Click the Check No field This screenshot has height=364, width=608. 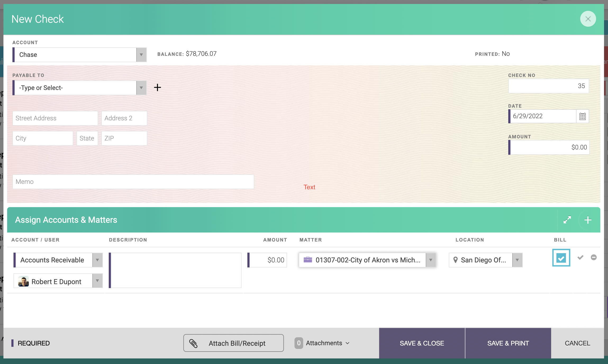[x=549, y=86]
